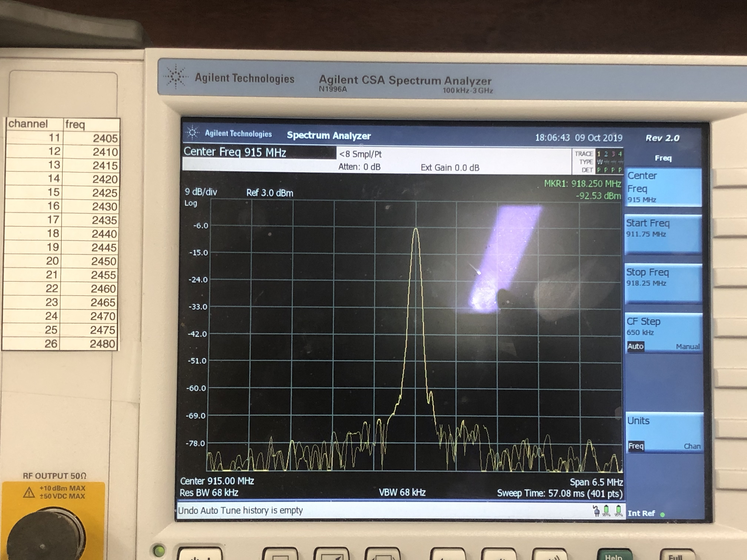This screenshot has height=560, width=747.
Task: Click the AC power plug status icon
Action: 596,511
